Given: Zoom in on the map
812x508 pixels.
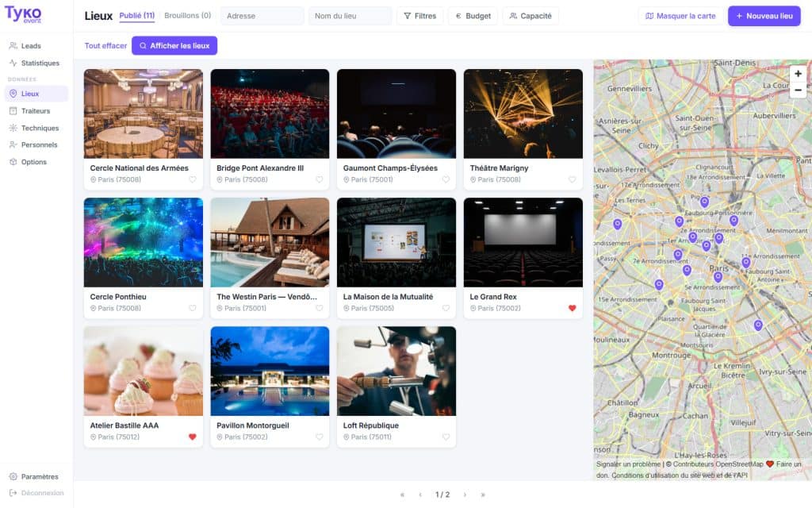Looking at the screenshot, I should pyautogui.click(x=798, y=74).
